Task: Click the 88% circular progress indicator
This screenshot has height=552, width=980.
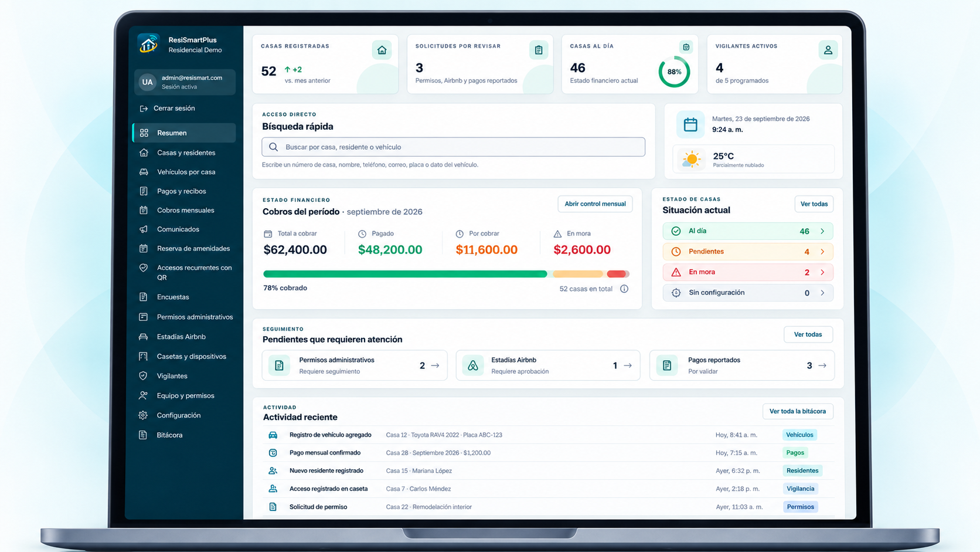Action: point(674,72)
